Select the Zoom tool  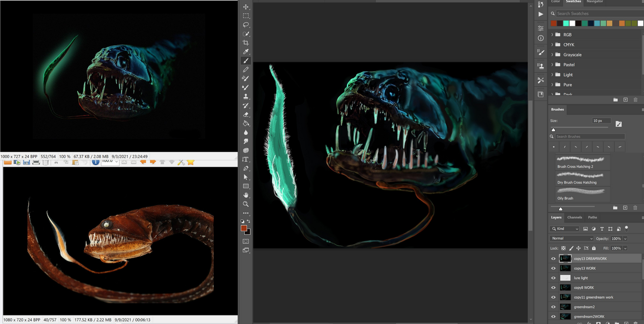pos(246,204)
